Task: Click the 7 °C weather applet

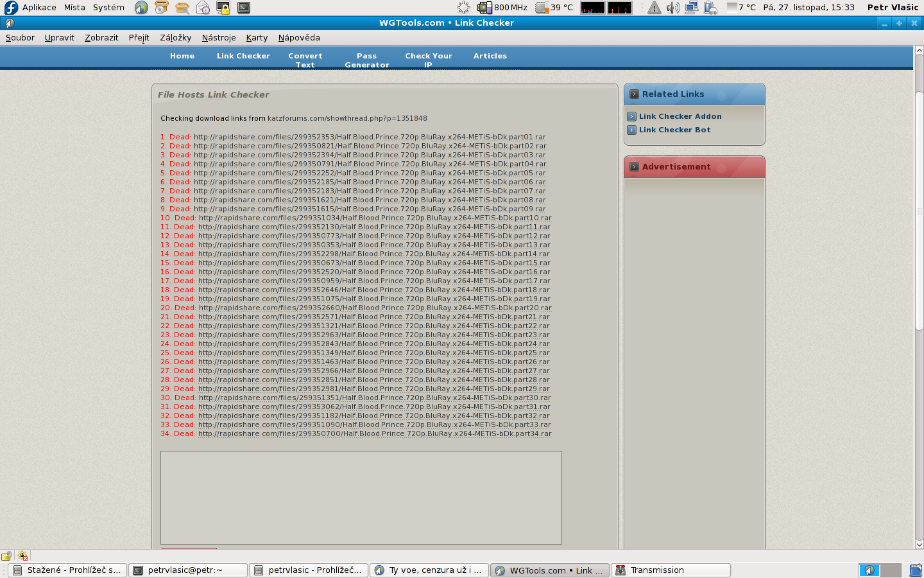Action: 742,8
